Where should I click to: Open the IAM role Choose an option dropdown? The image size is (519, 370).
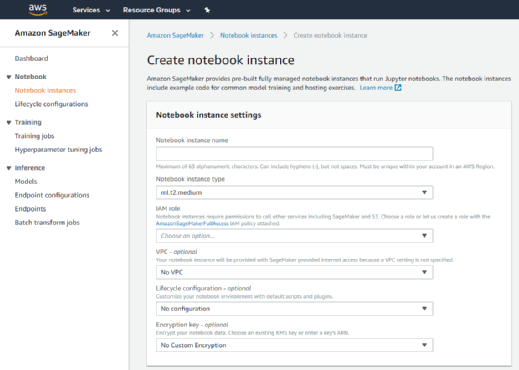294,236
